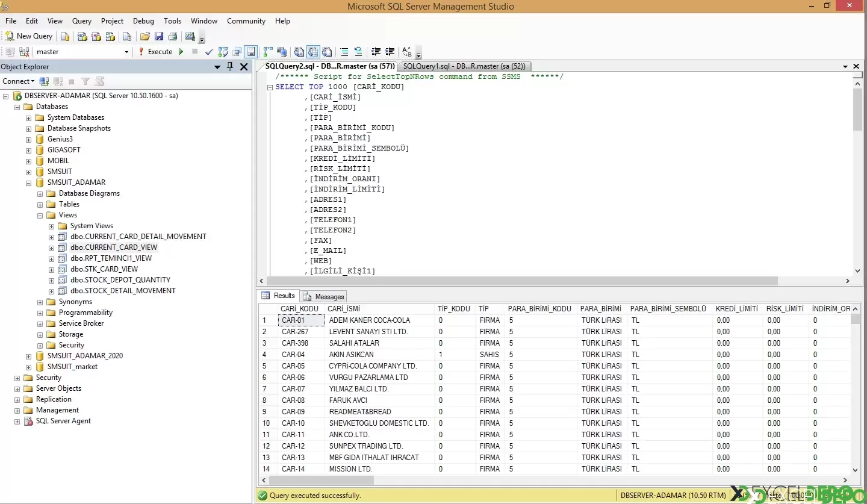
Task: Select the SQL Server Agent node
Action: (x=63, y=421)
